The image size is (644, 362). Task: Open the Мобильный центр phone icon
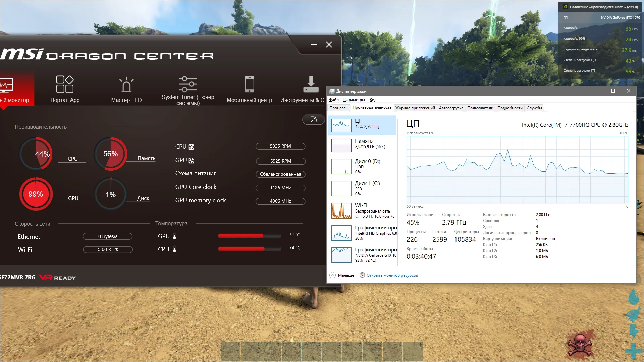(x=249, y=84)
